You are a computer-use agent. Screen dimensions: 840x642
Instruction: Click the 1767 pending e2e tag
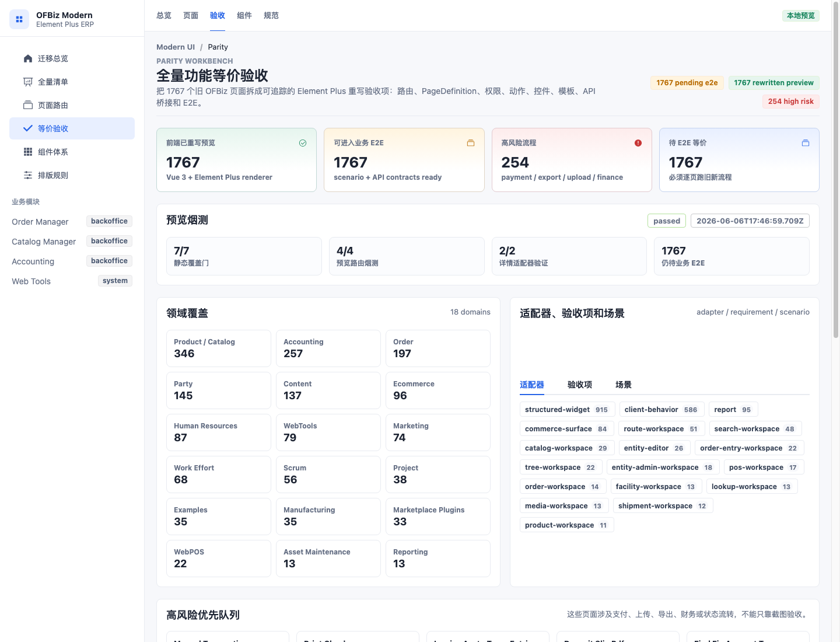pos(687,83)
